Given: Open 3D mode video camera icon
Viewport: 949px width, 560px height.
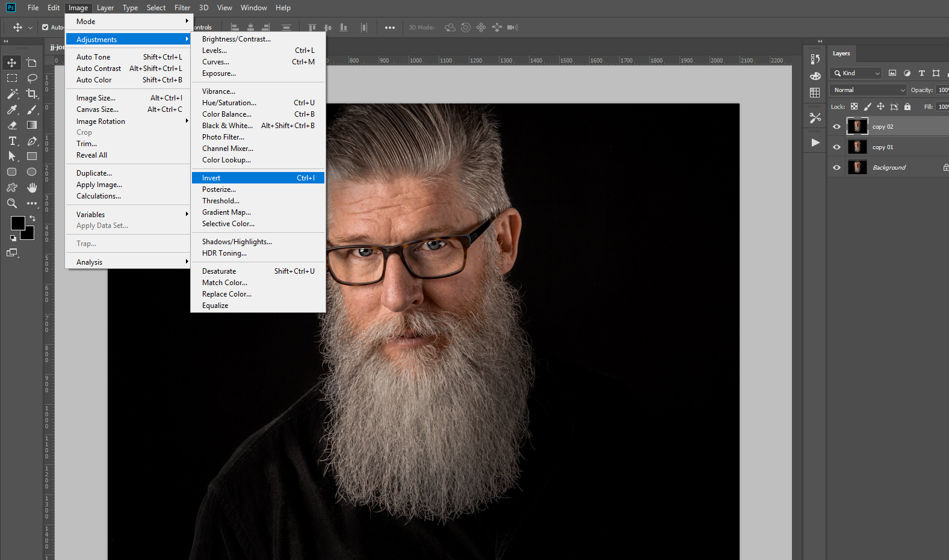Looking at the screenshot, I should point(513,27).
